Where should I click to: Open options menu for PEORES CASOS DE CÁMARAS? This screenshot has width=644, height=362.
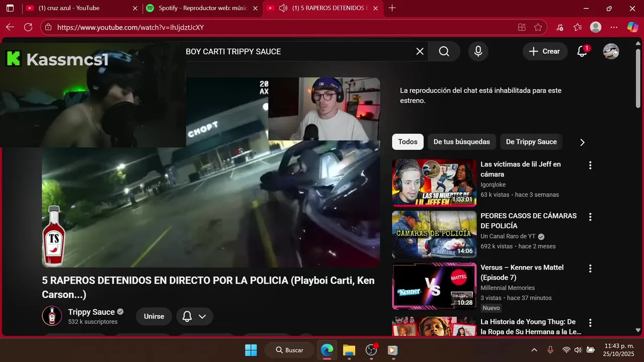pos(590,217)
